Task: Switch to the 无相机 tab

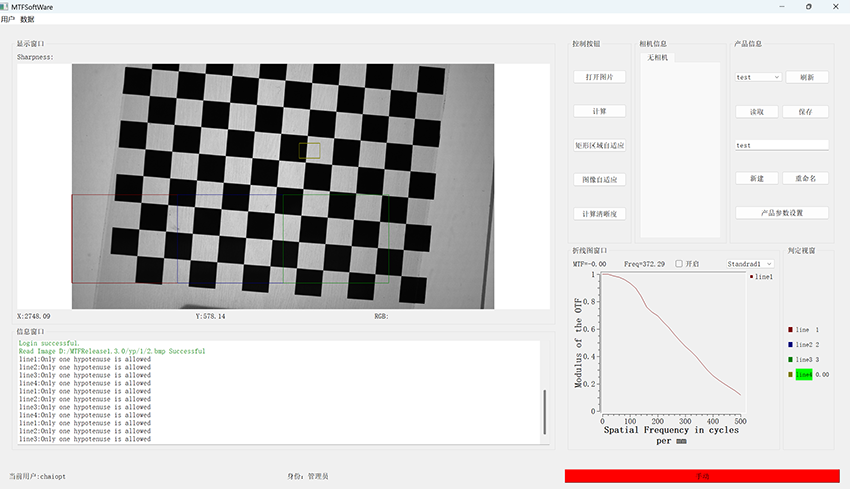Action: coord(657,57)
